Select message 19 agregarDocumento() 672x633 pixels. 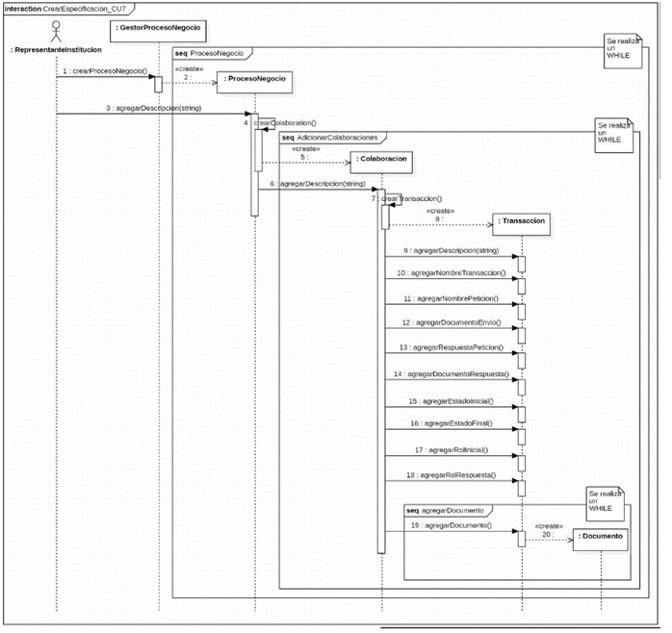(x=450, y=525)
